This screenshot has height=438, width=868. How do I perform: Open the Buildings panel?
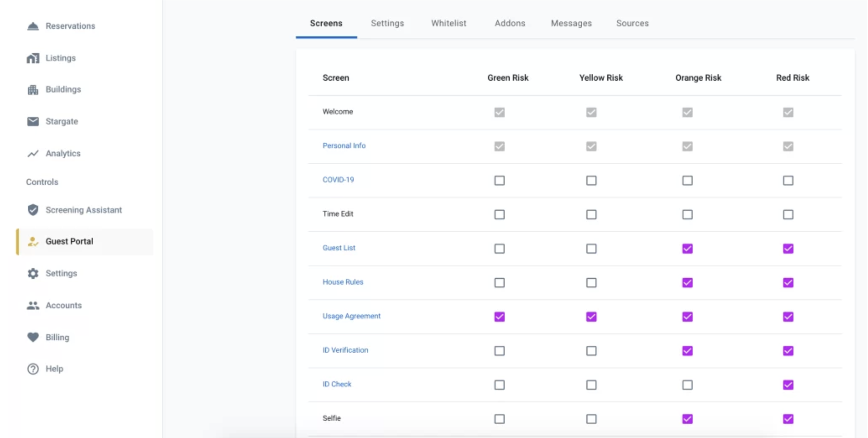tap(33, 89)
